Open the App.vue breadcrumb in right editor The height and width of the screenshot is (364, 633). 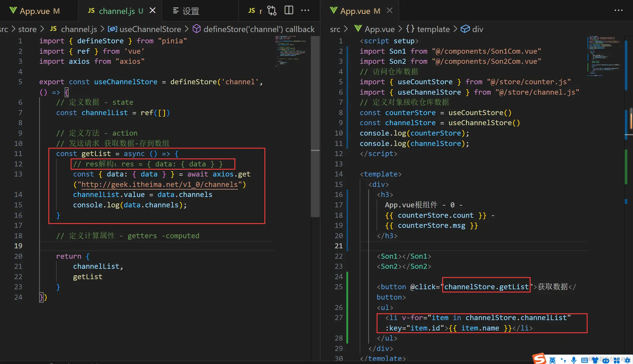point(374,29)
